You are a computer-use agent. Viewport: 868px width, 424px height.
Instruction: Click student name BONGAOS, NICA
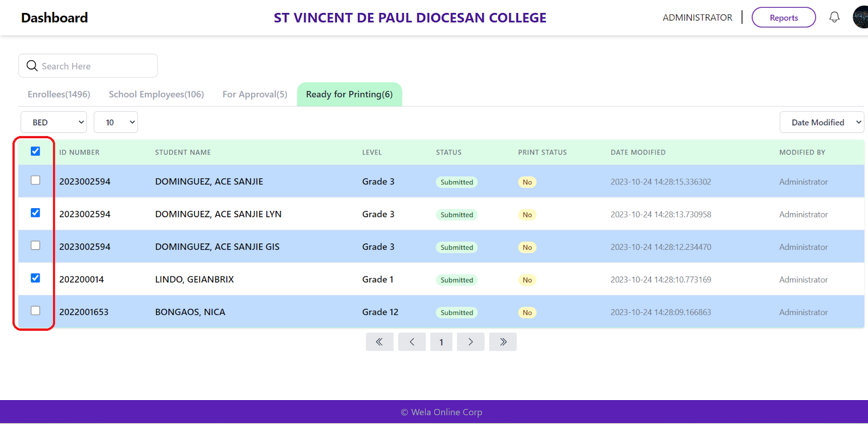190,312
